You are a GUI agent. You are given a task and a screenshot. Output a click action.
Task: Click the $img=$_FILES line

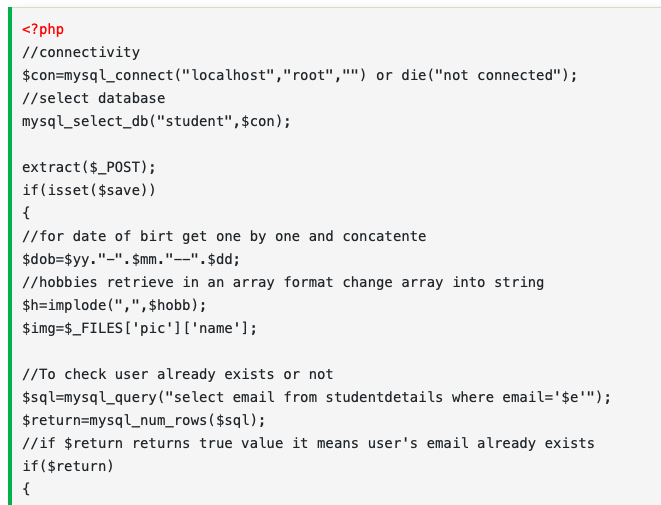pyautogui.click(x=140, y=328)
